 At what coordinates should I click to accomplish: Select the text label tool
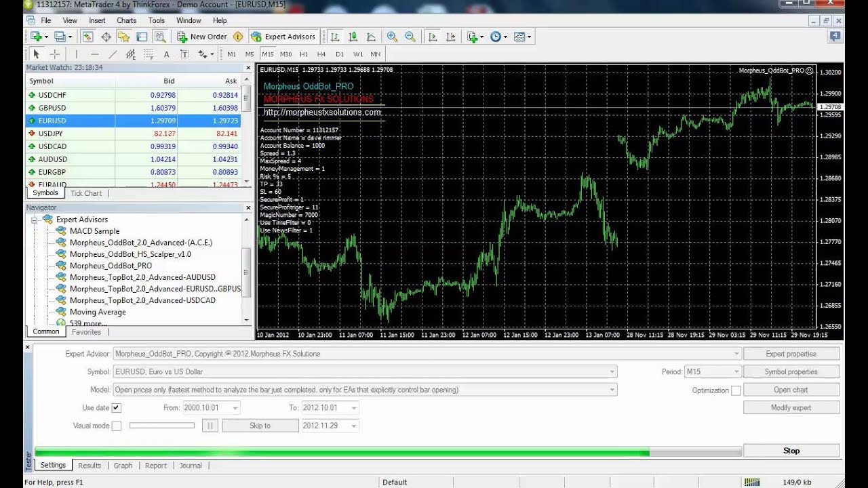coord(184,54)
